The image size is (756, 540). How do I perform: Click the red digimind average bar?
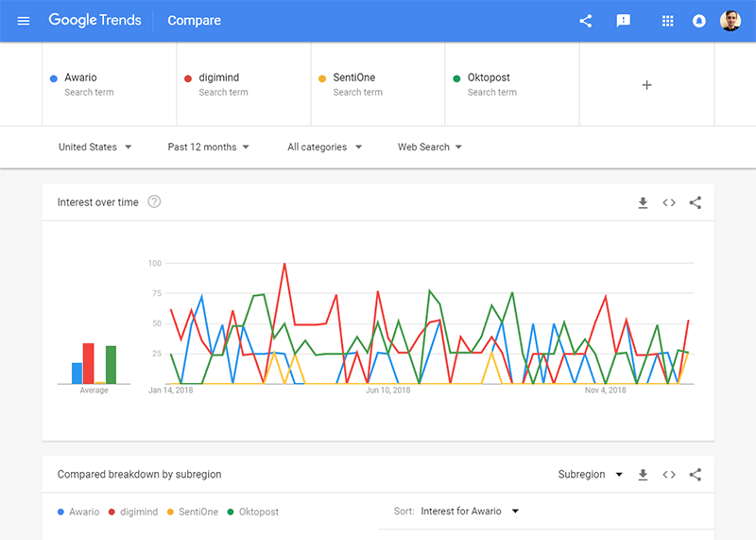click(x=88, y=363)
